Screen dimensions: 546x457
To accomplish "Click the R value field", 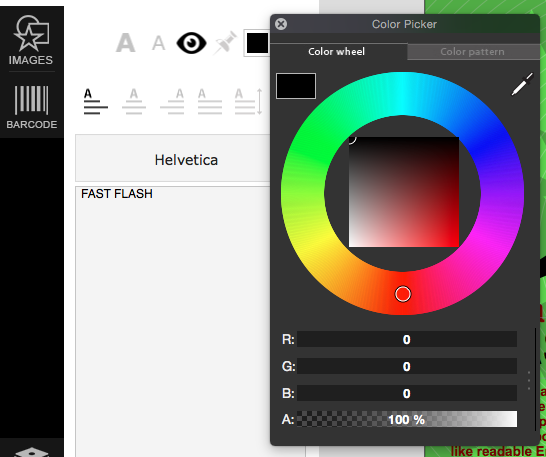I will pyautogui.click(x=407, y=339).
